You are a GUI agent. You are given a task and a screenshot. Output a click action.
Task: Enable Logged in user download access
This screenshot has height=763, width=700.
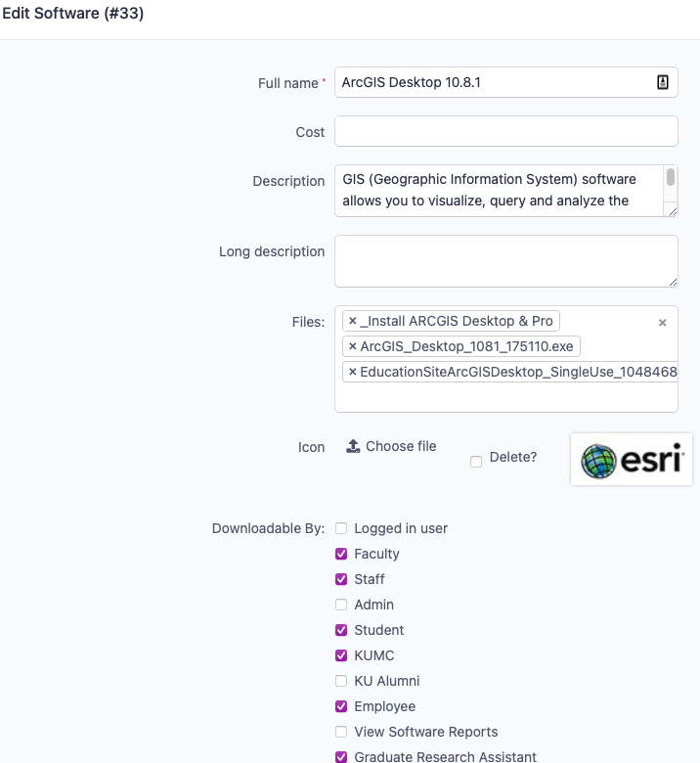[x=341, y=528]
